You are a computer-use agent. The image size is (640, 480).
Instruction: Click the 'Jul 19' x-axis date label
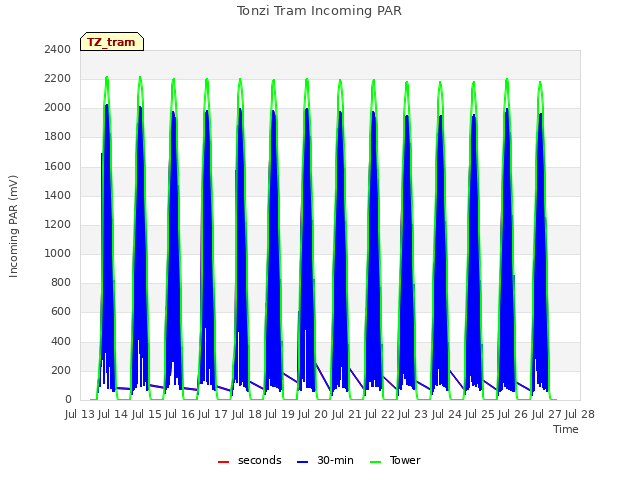(x=280, y=415)
